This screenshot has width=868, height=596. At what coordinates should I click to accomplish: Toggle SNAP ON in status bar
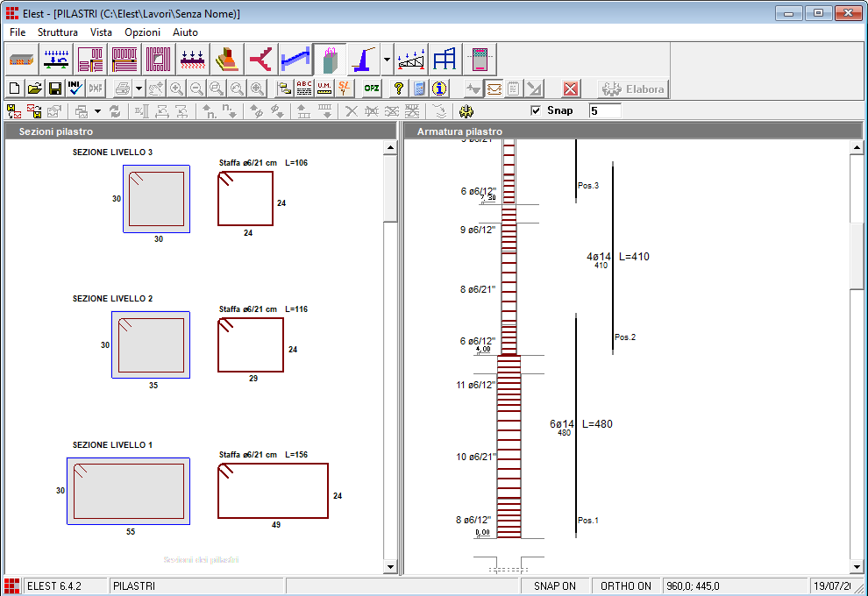tap(554, 586)
